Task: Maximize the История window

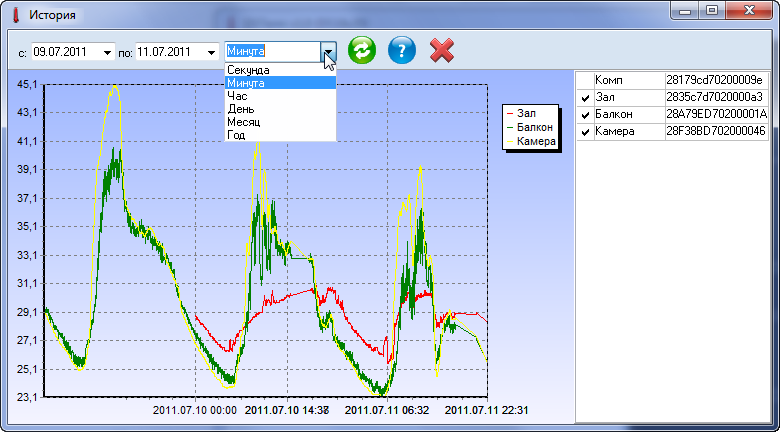Action: tap(711, 10)
